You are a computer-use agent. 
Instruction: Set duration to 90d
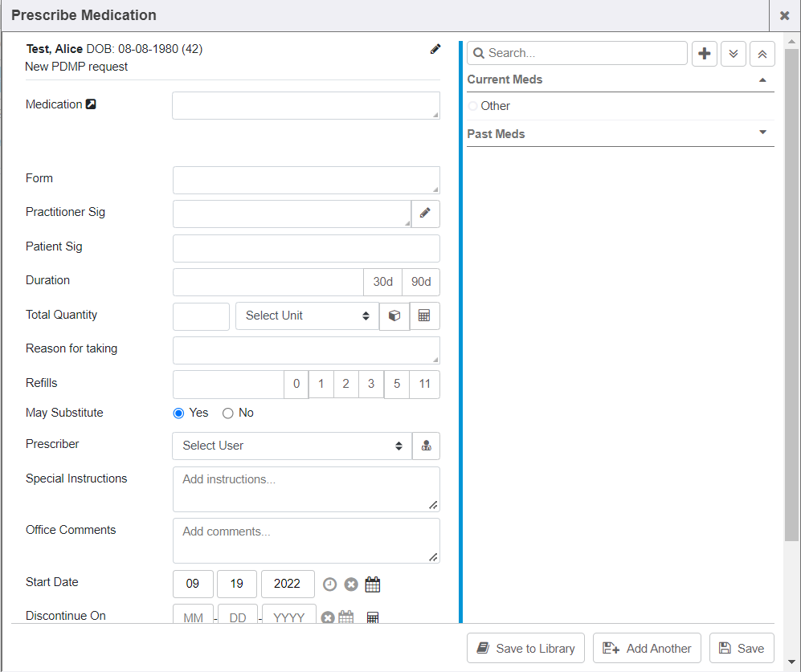pos(421,282)
